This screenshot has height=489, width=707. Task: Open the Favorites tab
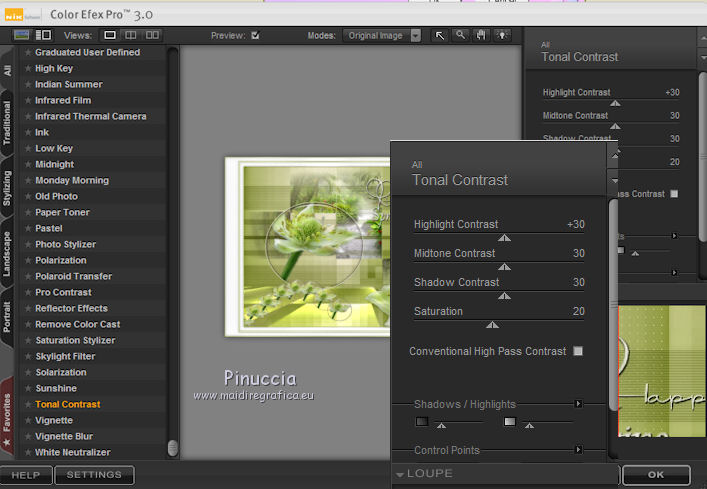(x=7, y=418)
